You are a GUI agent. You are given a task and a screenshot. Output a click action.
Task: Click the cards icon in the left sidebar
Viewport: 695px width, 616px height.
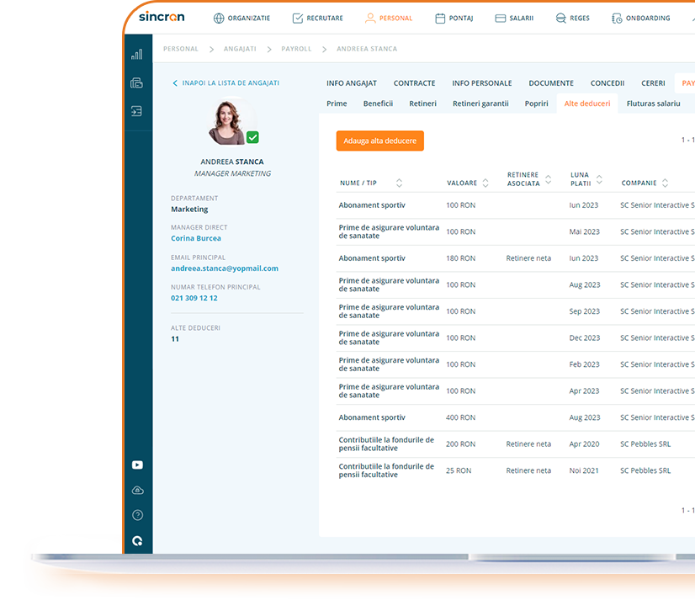pyautogui.click(x=137, y=83)
